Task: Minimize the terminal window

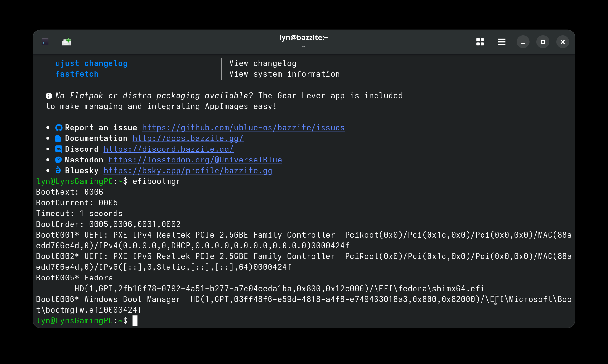Action: click(523, 42)
